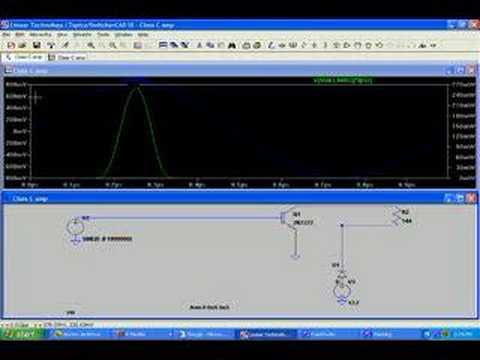Image resolution: width=480 pixels, height=360 pixels.
Task: Run the simulation with the running-man icon
Action: 66,45
